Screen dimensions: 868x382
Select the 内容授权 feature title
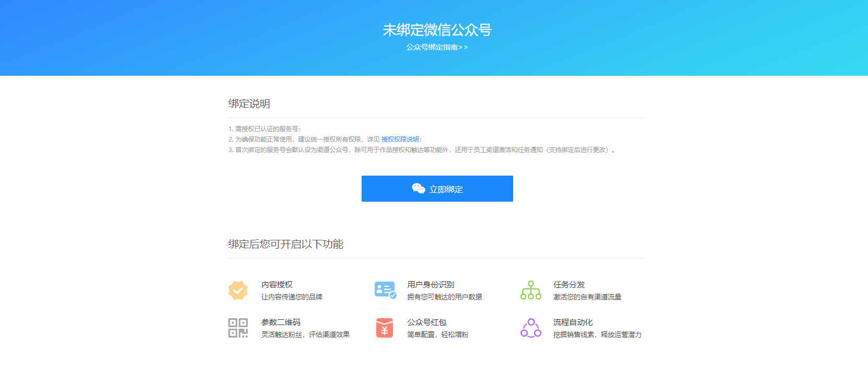click(x=277, y=285)
